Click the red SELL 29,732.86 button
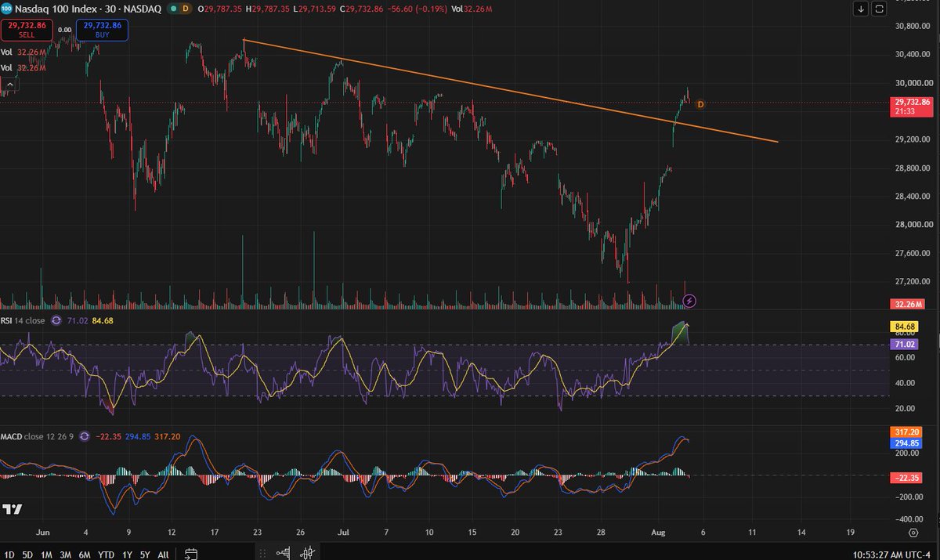The height and width of the screenshot is (560, 940). (25, 31)
